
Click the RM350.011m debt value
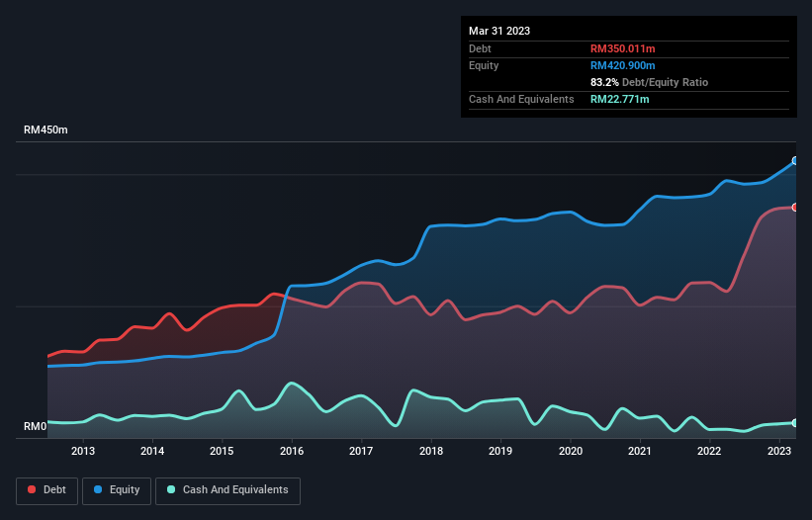coord(622,48)
